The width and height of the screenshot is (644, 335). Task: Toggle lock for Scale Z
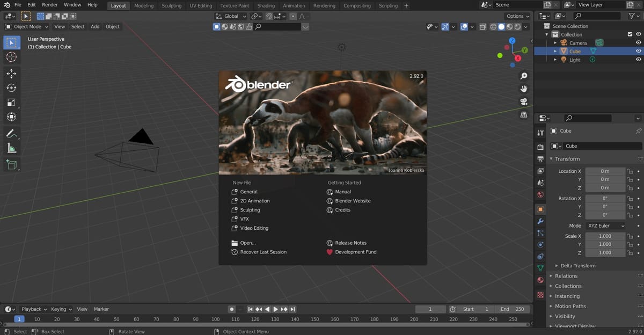[630, 252]
